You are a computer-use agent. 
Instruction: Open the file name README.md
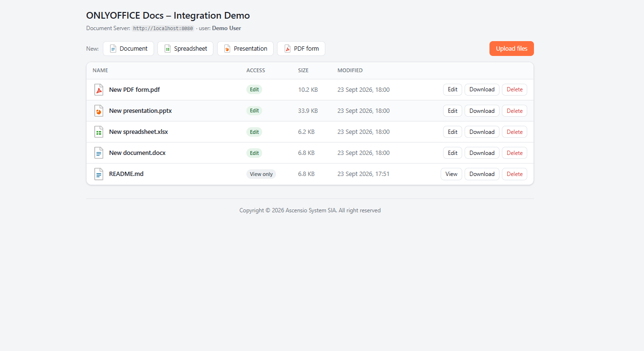(x=126, y=174)
